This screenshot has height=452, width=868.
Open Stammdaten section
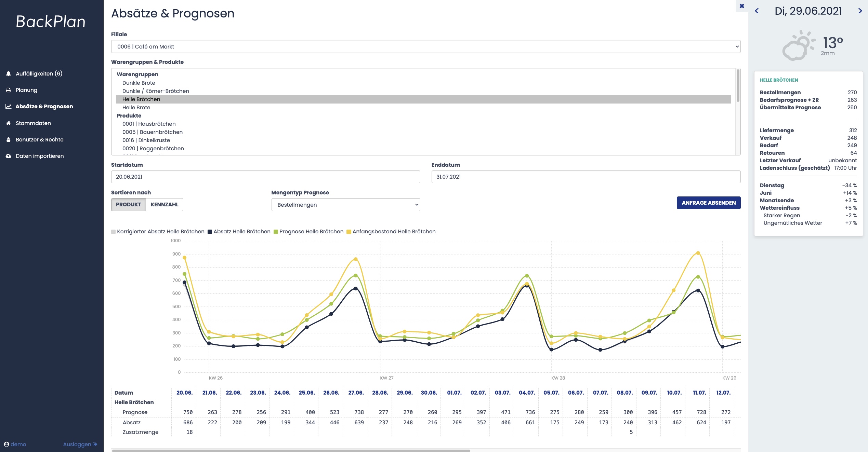click(x=33, y=123)
